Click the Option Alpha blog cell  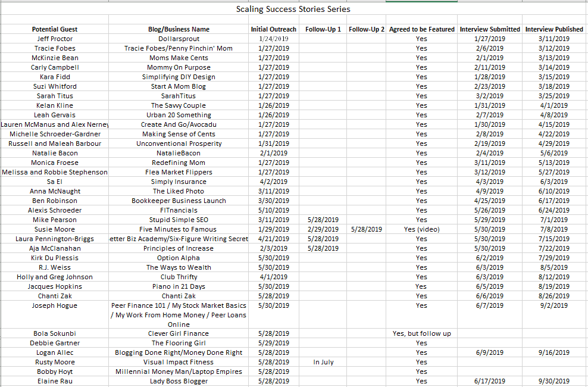click(178, 257)
